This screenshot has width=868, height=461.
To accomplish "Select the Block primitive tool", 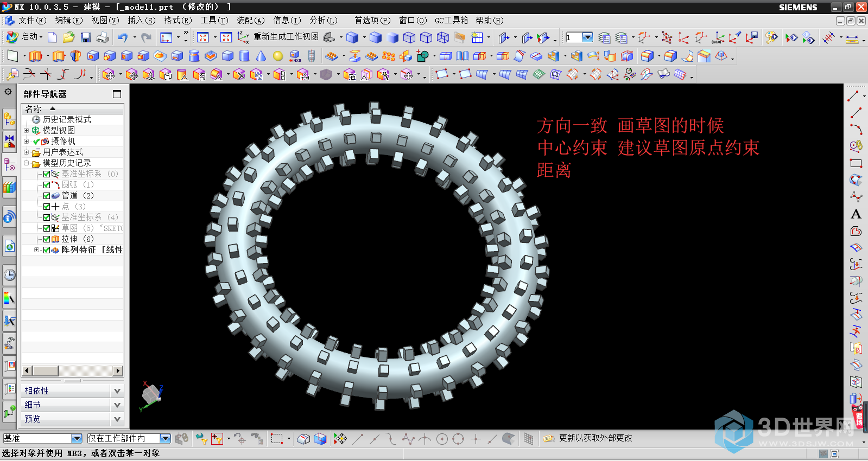I will point(227,56).
